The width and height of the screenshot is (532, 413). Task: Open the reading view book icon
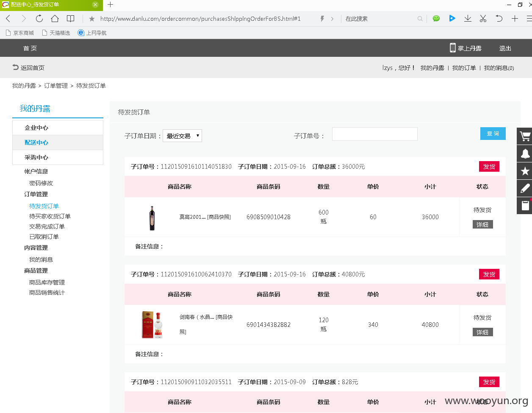71,18
